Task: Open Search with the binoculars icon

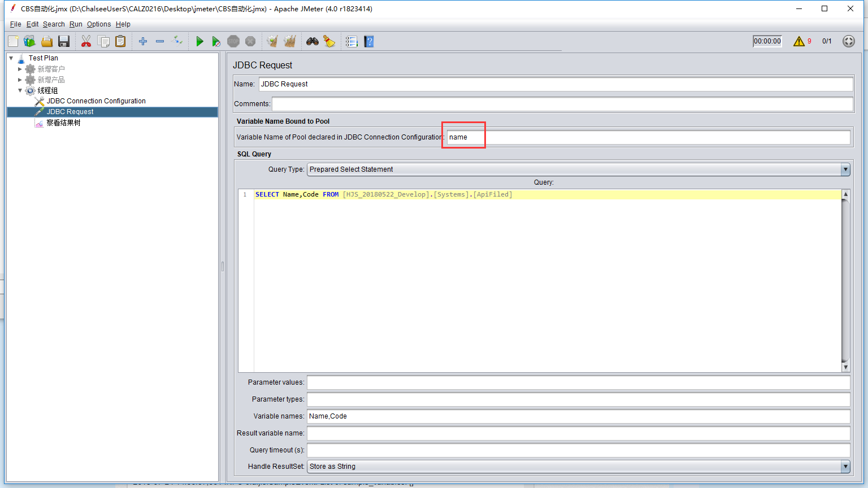Action: click(x=313, y=41)
